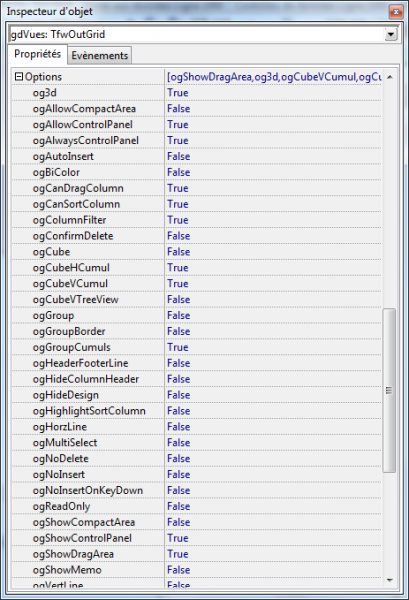
Task: Close the Inspecteur d'objet window
Action: 396,12
